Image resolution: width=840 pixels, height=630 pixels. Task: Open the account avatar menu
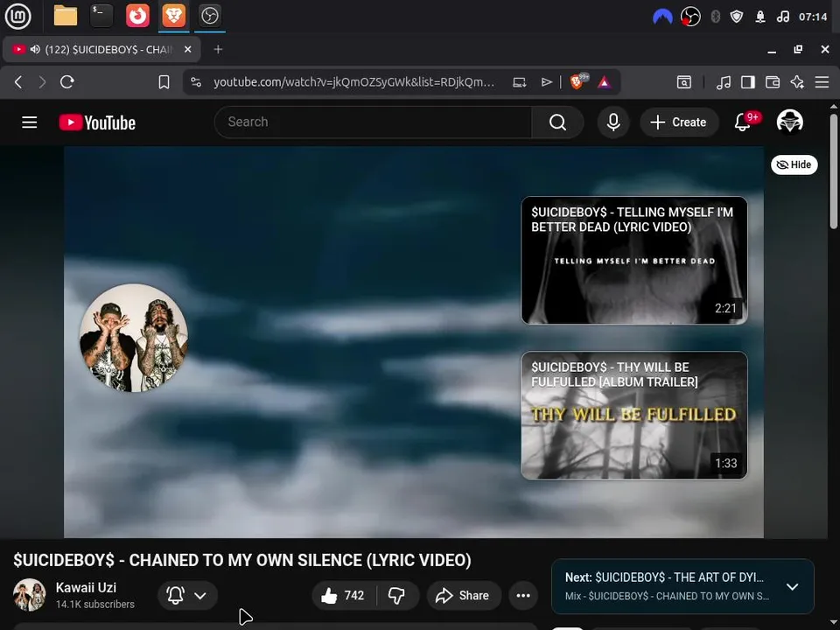pyautogui.click(x=789, y=122)
